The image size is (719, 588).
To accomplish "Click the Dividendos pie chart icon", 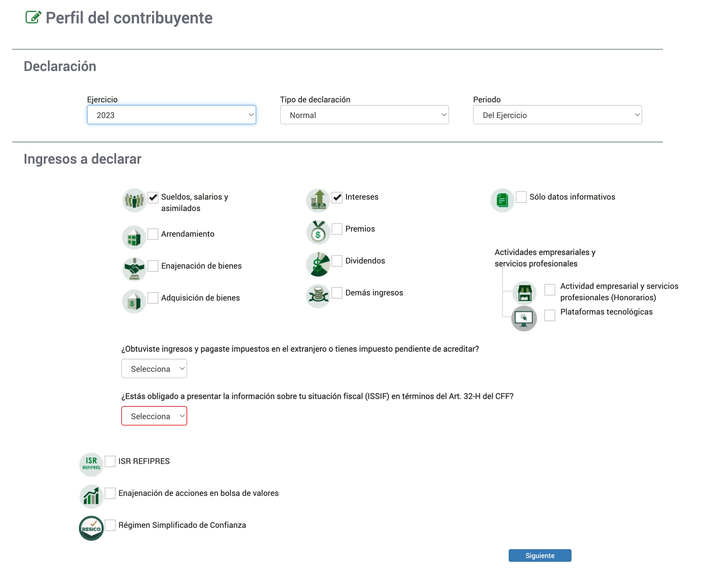I will [x=318, y=264].
